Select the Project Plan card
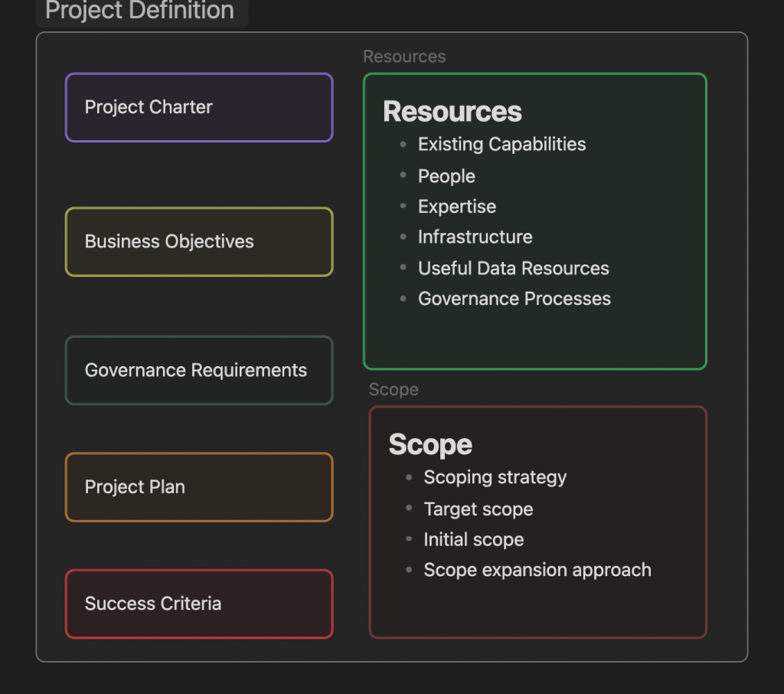784x694 pixels. click(199, 487)
